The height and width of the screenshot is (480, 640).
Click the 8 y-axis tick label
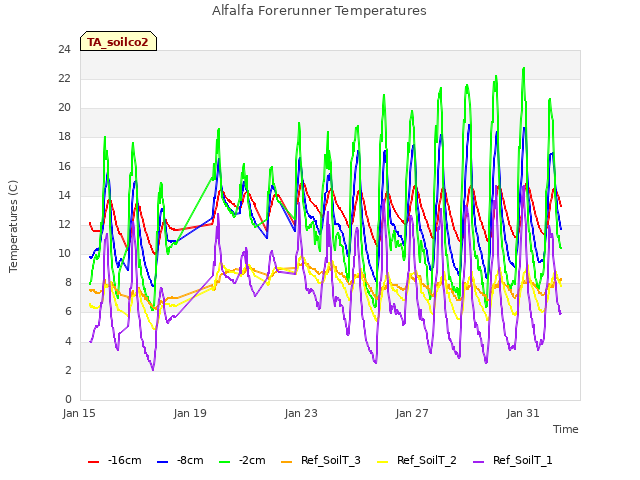[68, 282]
